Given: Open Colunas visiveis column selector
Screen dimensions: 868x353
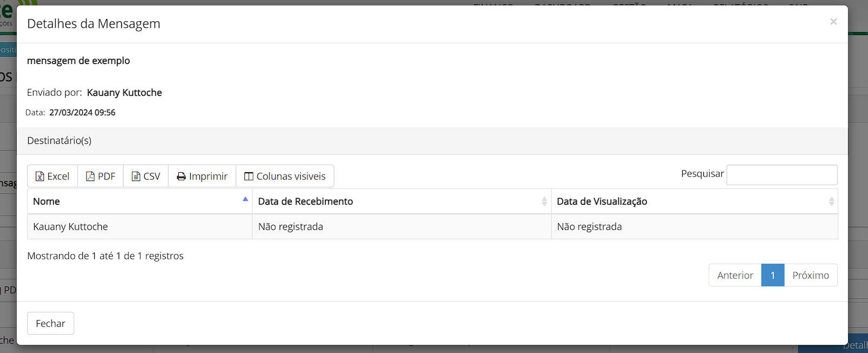Looking at the screenshot, I should coord(285,176).
